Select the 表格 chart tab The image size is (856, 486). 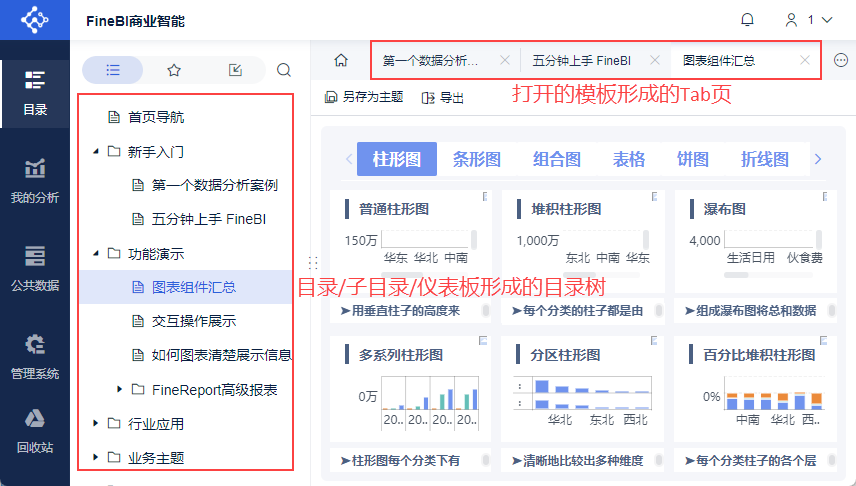pos(629,159)
